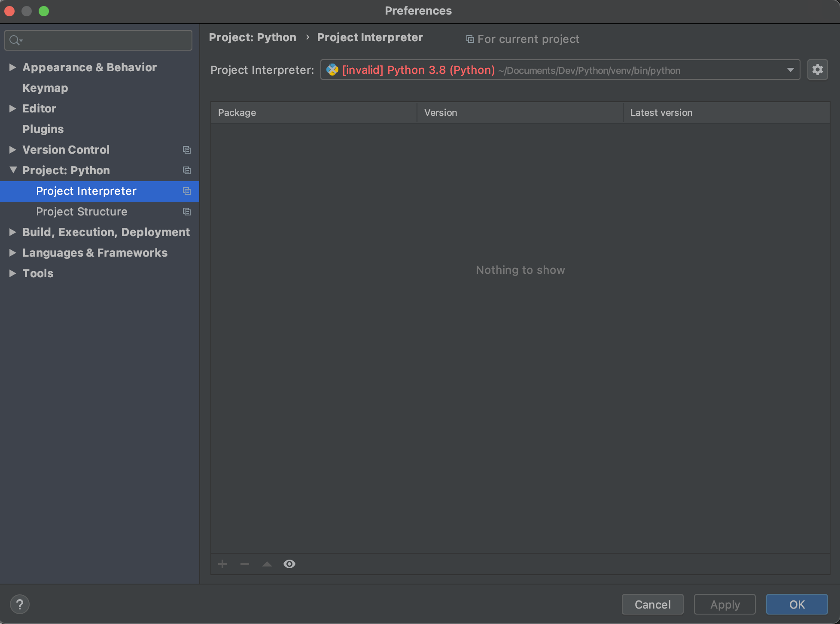Collapse the Project: Python section
This screenshot has width=840, height=624.
12,170
